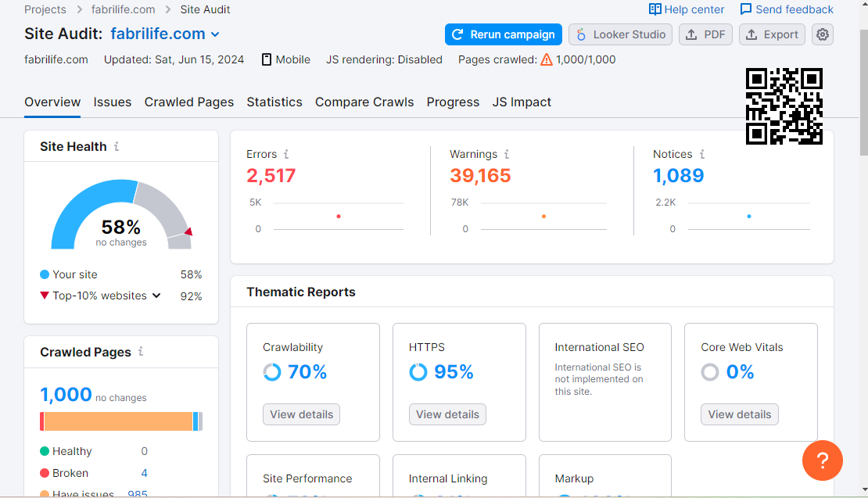
Task: Open Help center link
Action: coord(687,9)
